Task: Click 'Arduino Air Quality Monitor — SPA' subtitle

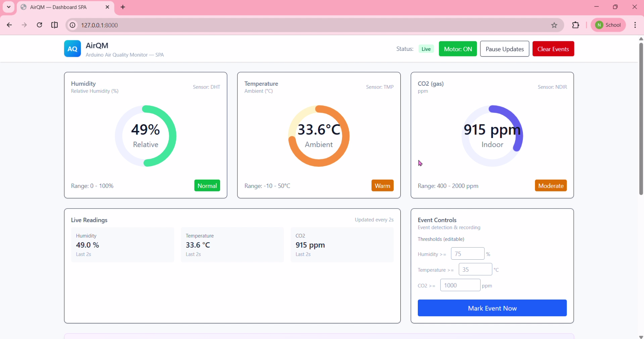Action: 125,55
